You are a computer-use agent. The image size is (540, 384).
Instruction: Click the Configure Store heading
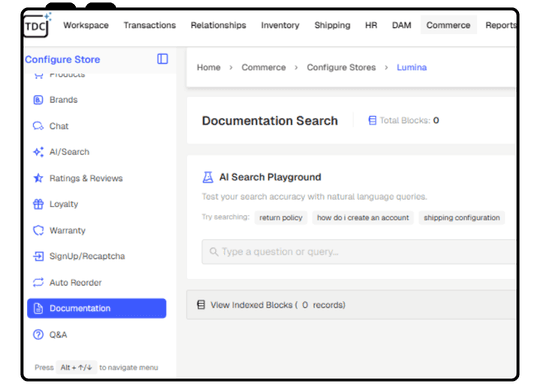(x=62, y=60)
